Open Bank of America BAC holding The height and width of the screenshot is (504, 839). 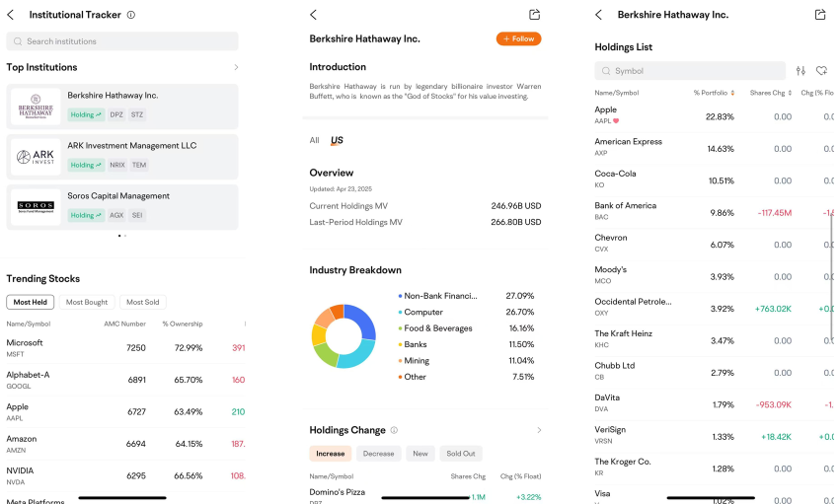point(714,213)
